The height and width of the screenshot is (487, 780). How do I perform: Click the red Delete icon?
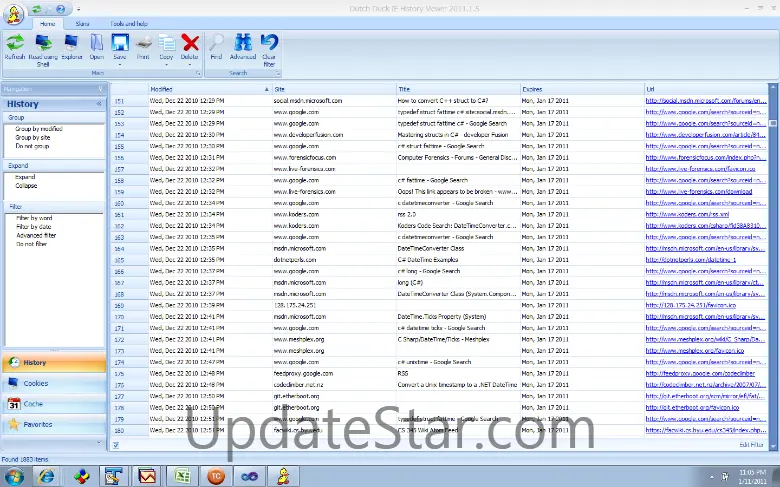coord(190,43)
